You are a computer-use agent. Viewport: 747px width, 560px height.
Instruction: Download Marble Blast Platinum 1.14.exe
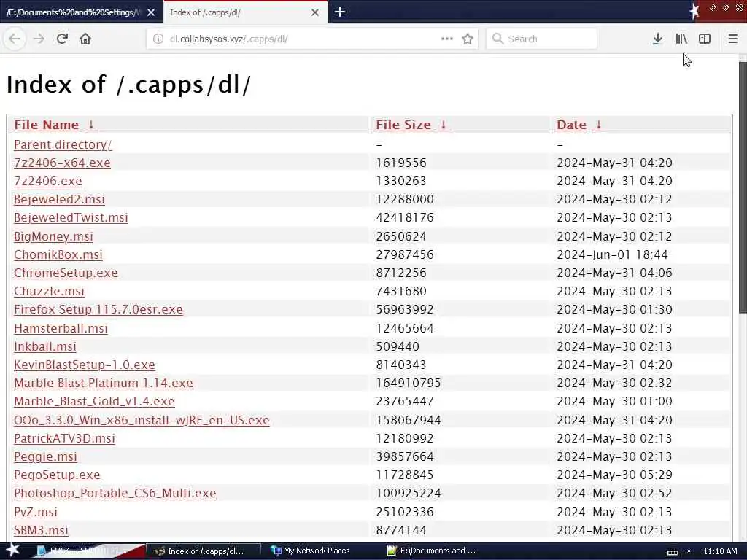click(x=104, y=383)
